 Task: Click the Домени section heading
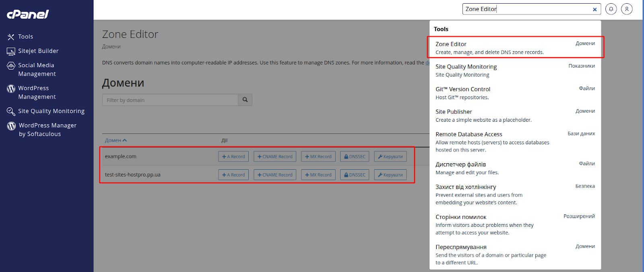point(123,83)
